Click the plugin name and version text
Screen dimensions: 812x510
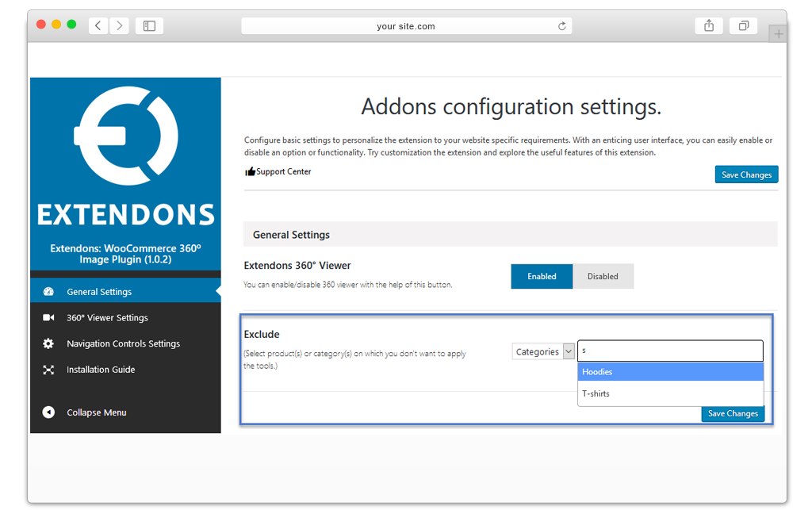point(125,254)
